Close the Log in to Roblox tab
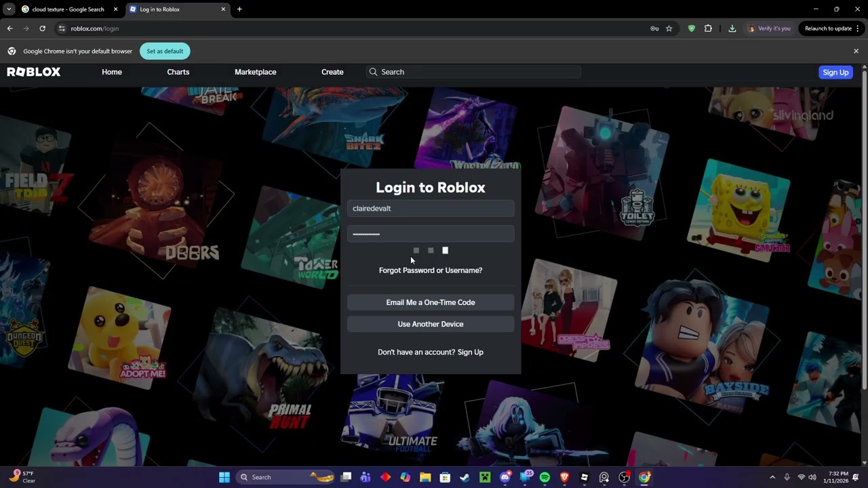Screen dimensions: 868x488 tap(223, 9)
